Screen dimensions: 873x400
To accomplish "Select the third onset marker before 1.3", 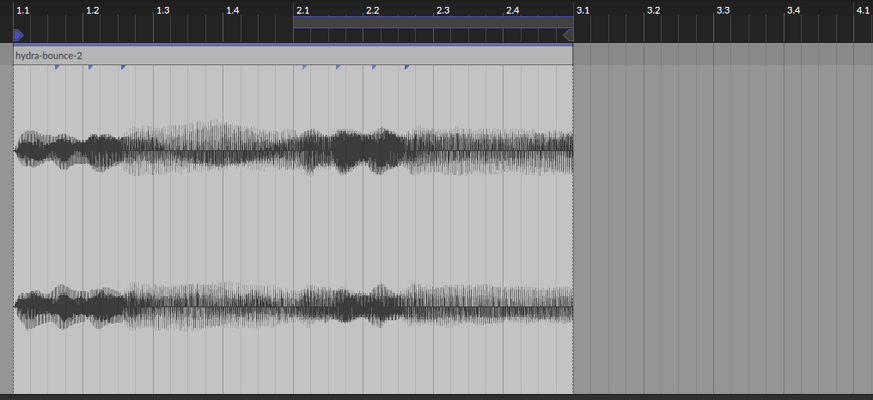I will click(123, 67).
